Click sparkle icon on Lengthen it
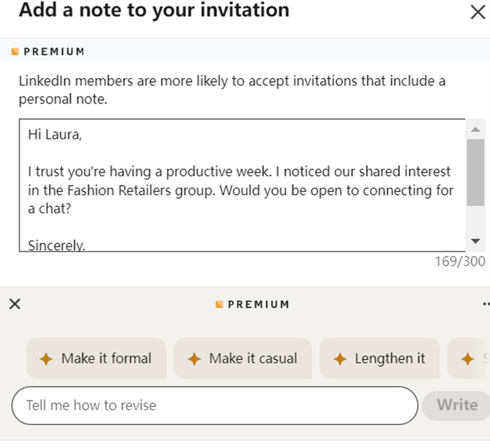The width and height of the screenshot is (490, 448). pyautogui.click(x=340, y=358)
